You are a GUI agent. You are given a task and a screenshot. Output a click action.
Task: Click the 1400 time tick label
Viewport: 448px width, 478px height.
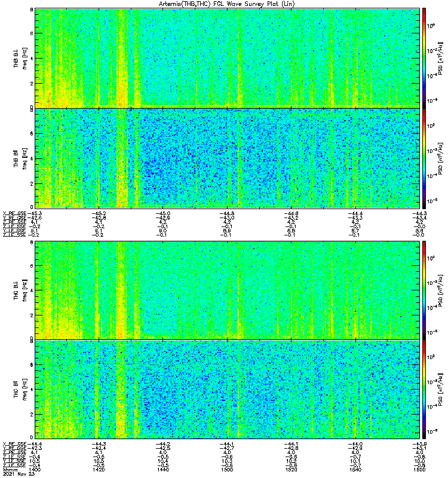pyautogui.click(x=35, y=470)
